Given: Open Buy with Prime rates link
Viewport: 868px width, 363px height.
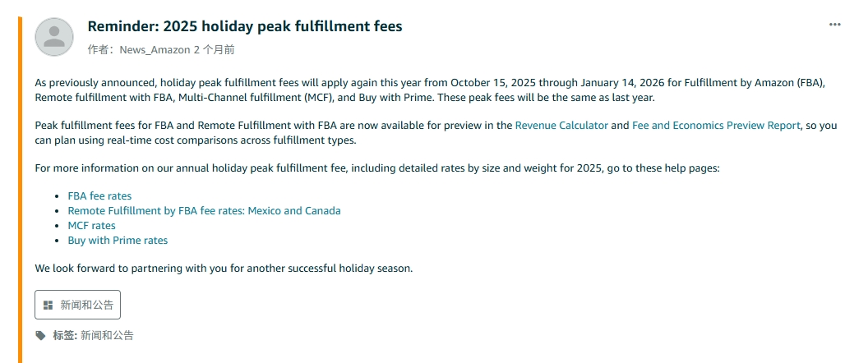Looking at the screenshot, I should (118, 241).
